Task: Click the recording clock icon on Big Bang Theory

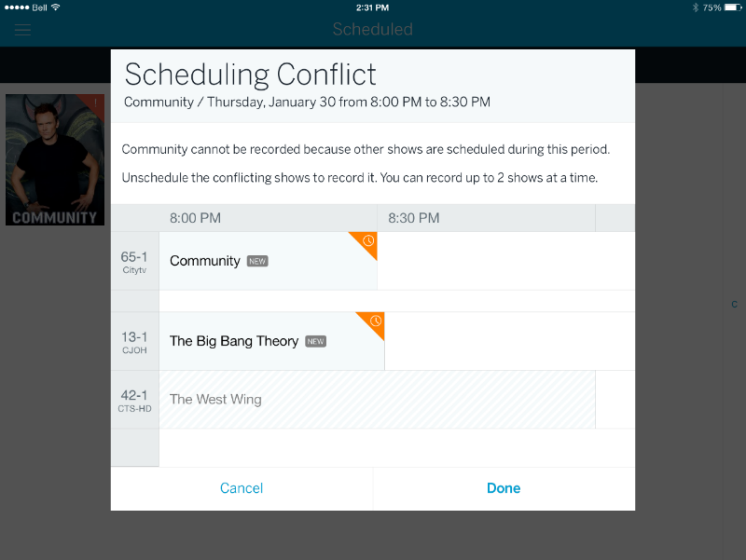Action: click(376, 321)
